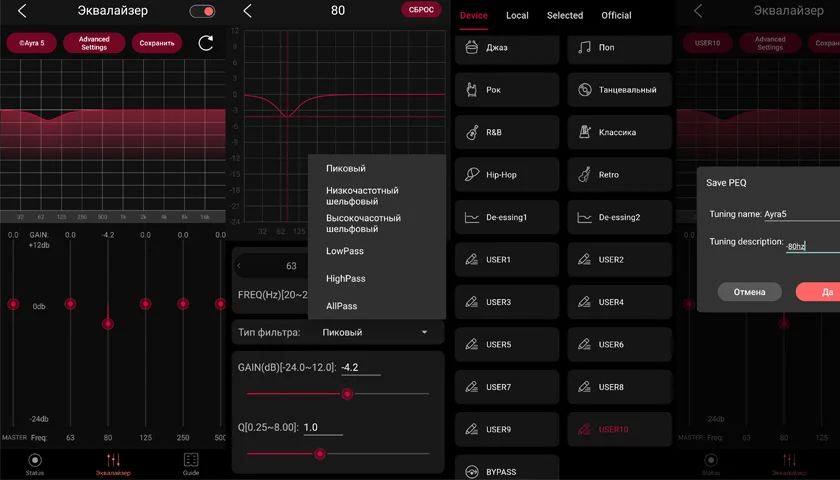
Task: Open Advanced Settings in equalizer
Action: [94, 43]
